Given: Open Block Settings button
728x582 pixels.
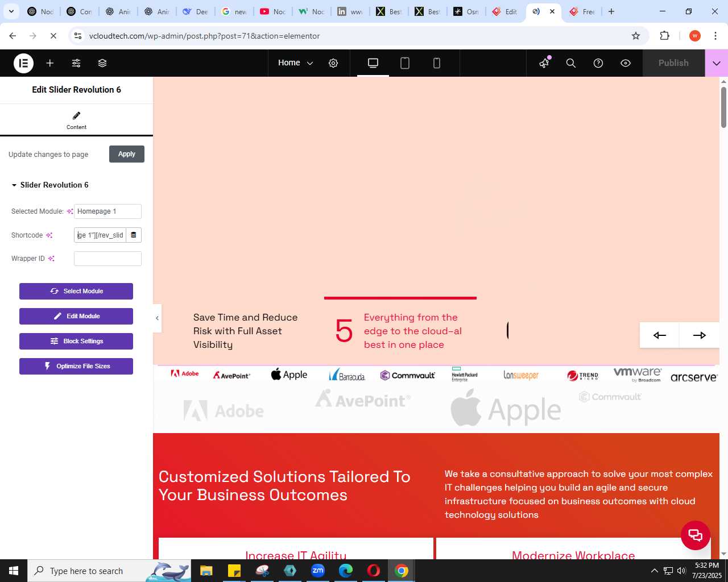Looking at the screenshot, I should [76, 341].
